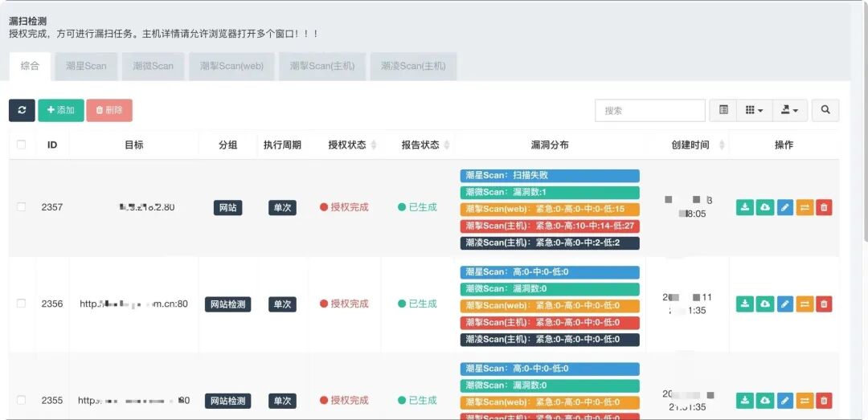Screen dimensions: 868x420
Task: Click 潮微Scan：漏洞数:0 badge in row 2356
Action: tap(550, 289)
